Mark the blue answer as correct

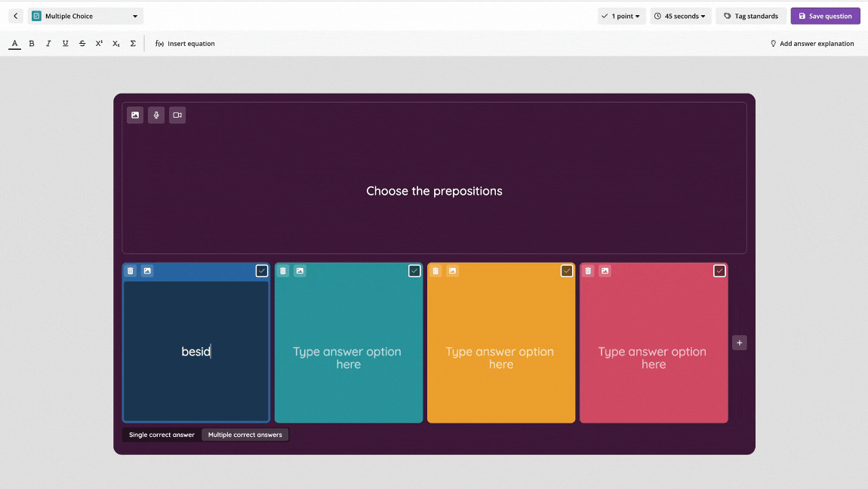(262, 271)
